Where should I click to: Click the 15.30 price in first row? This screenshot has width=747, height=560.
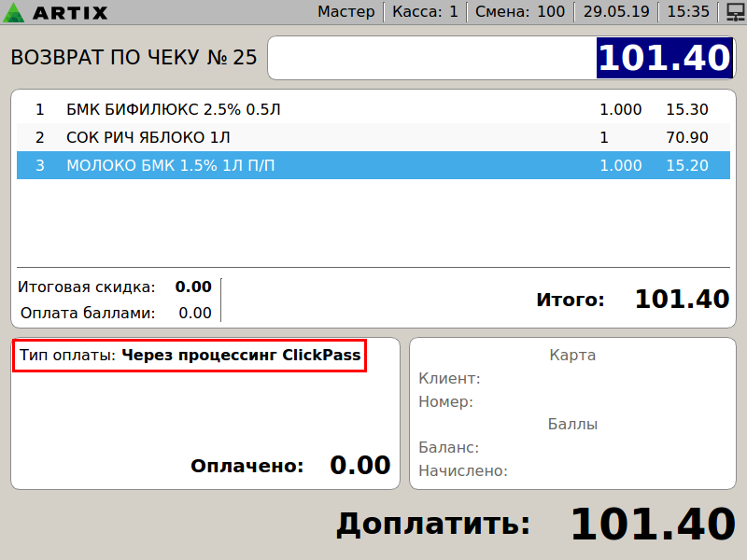pyautogui.click(x=686, y=109)
